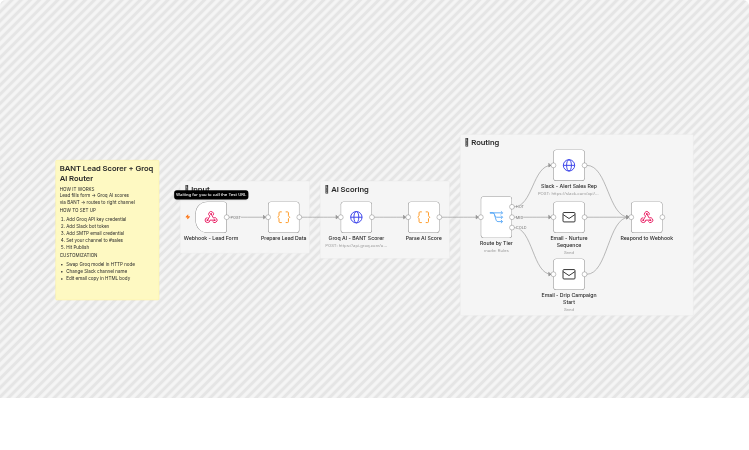Image resolution: width=749 pixels, height=450 pixels.
Task: Select the Prepare Lead Data code node icon
Action: coord(284,217)
